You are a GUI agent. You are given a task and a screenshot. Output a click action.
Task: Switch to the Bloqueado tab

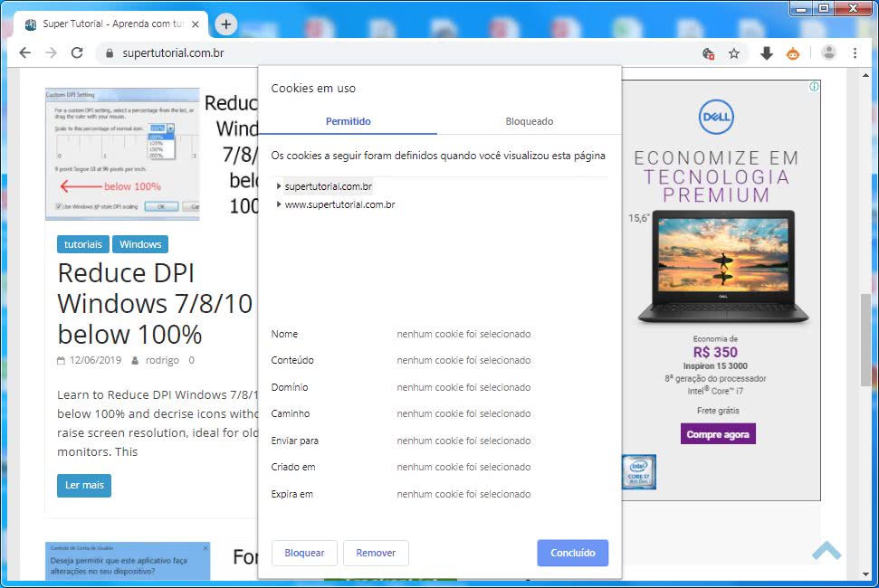click(530, 121)
